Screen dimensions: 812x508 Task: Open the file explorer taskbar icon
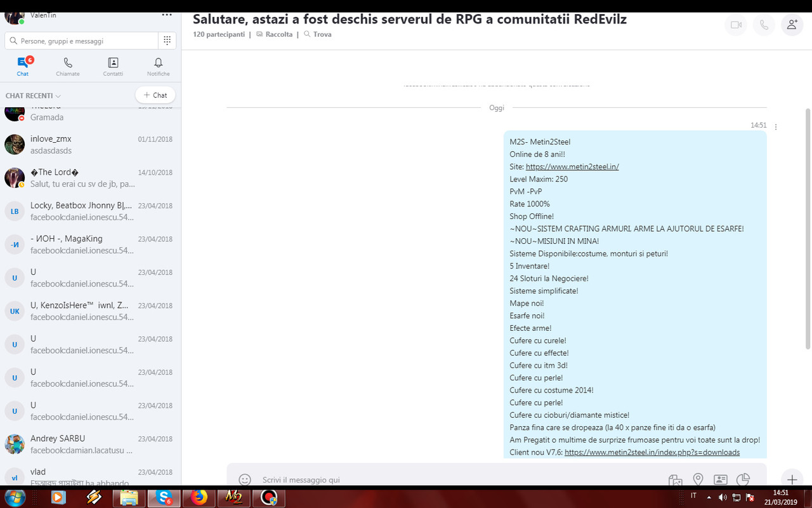pyautogui.click(x=129, y=497)
